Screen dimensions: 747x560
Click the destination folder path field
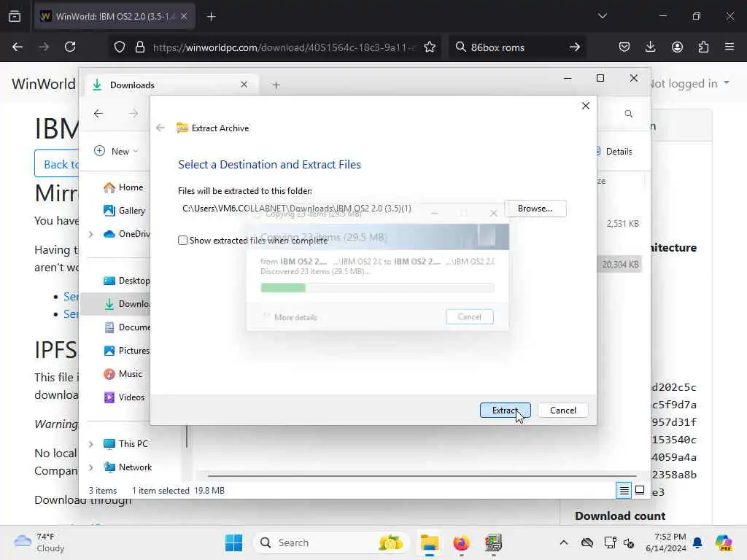tap(340, 209)
